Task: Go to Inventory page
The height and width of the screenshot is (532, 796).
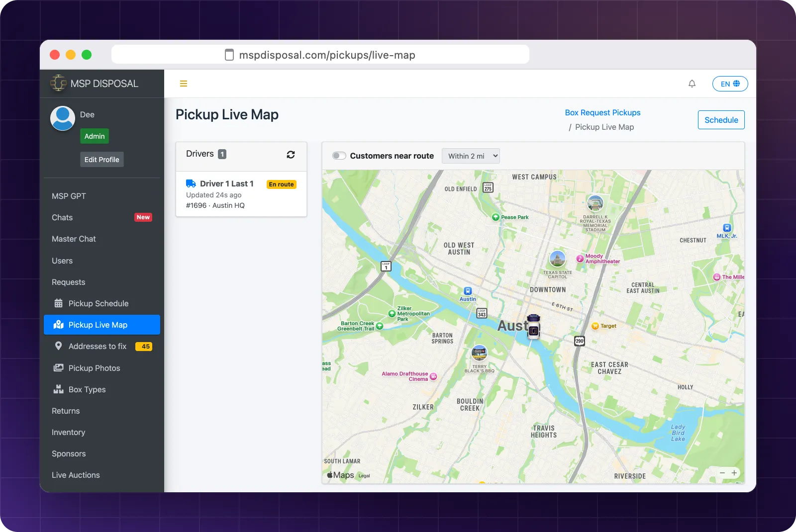Action: 102,432
